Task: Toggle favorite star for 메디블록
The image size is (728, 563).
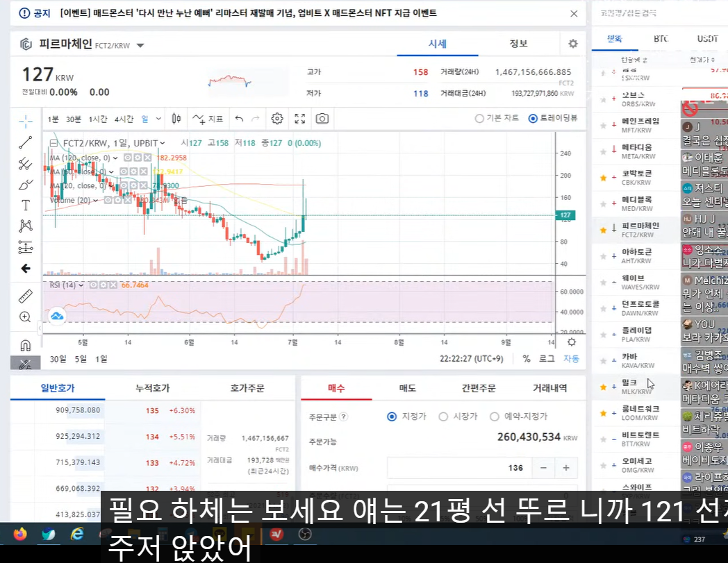Action: point(603,204)
